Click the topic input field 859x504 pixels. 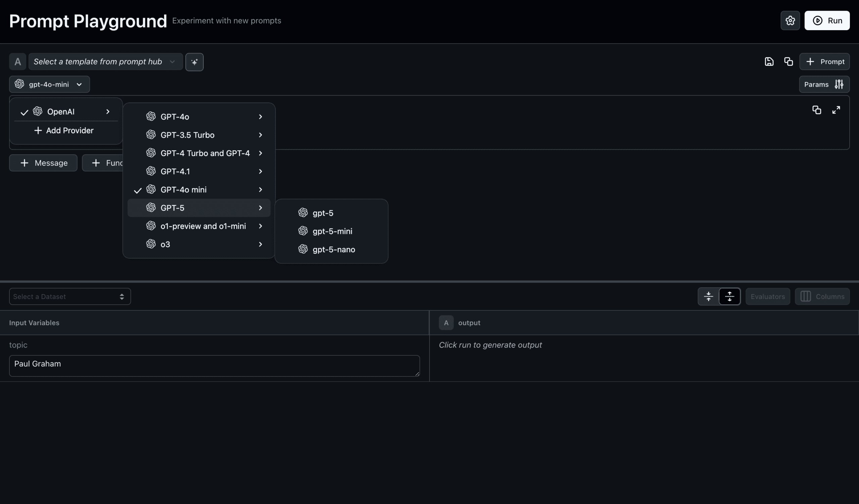click(x=214, y=366)
